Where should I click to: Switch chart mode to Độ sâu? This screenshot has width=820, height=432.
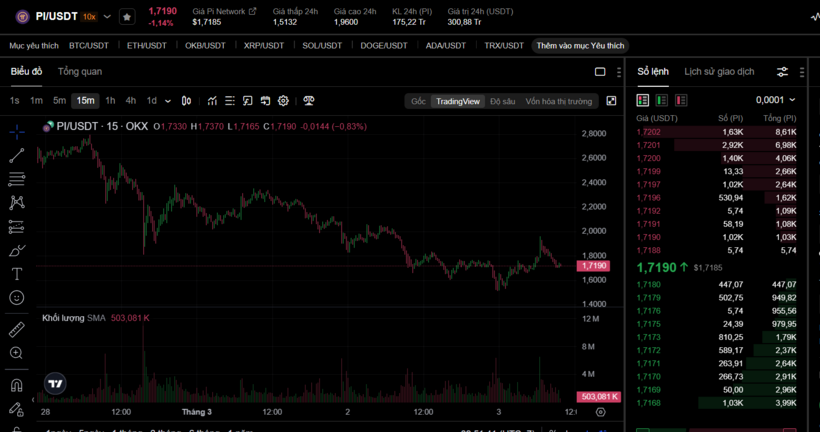tap(503, 101)
